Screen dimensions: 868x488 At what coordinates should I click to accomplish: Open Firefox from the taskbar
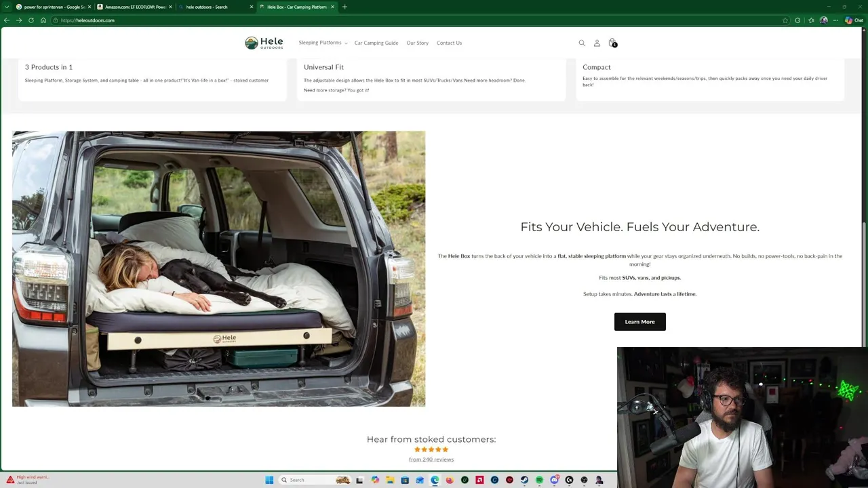450,480
